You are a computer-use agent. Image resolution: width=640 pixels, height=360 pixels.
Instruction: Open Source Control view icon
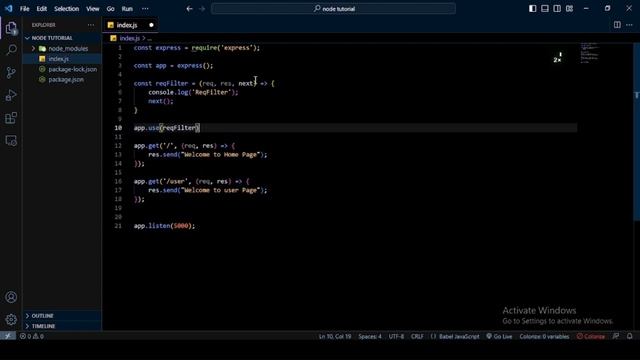pyautogui.click(x=11, y=73)
